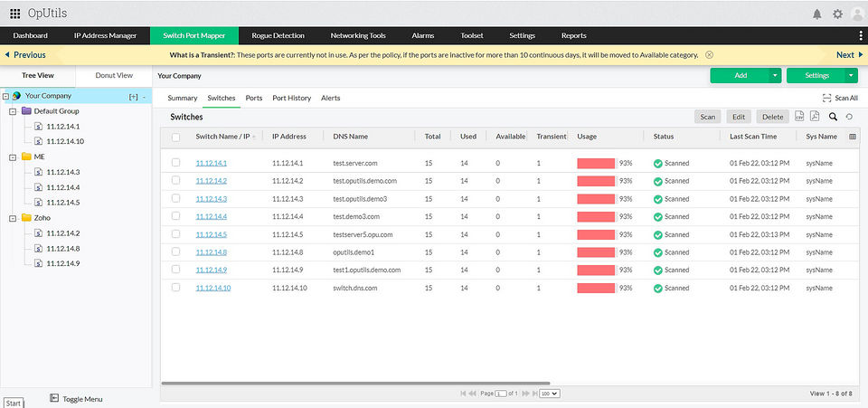Open the column chooser icon after Sys Name
Viewport: 868px width, 408px height.
pyautogui.click(x=853, y=137)
